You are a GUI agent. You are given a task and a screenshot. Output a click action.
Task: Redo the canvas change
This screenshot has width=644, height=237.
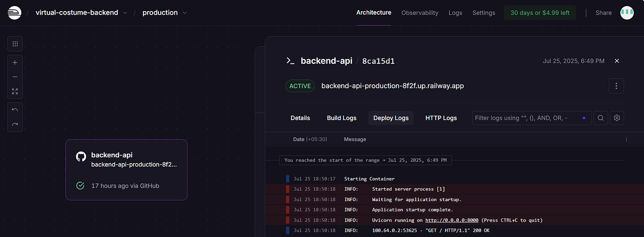[15, 124]
